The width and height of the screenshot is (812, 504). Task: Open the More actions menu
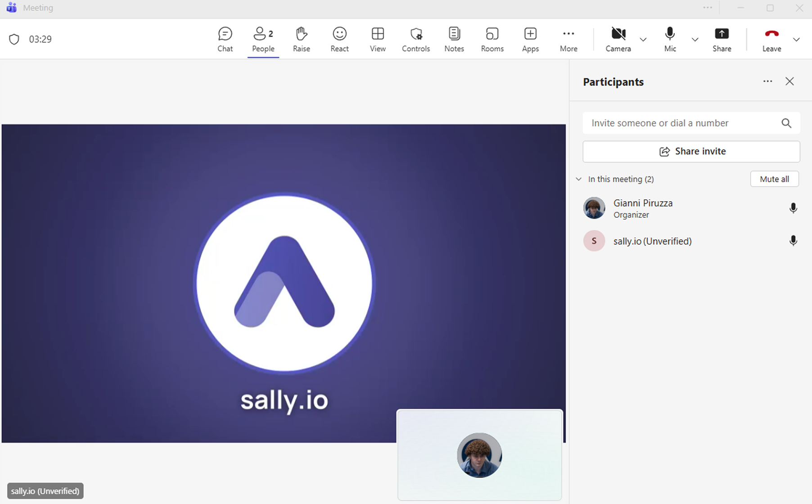[568, 39]
